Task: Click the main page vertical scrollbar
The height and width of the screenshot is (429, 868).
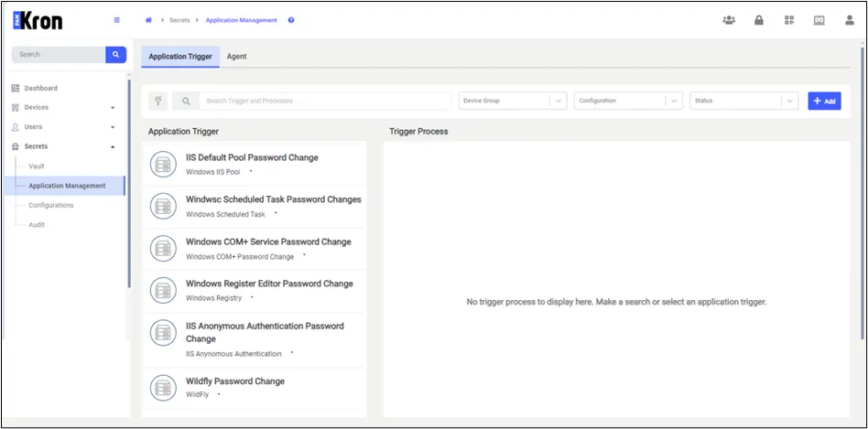Action: pyautogui.click(x=862, y=194)
